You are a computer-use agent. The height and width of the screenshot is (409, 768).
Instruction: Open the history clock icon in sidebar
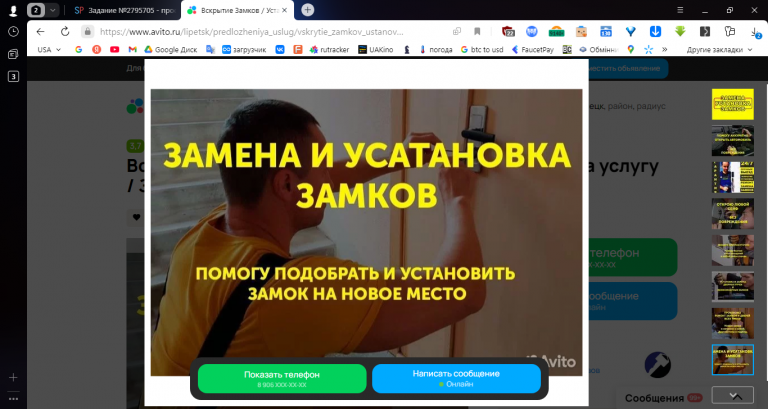pyautogui.click(x=13, y=32)
